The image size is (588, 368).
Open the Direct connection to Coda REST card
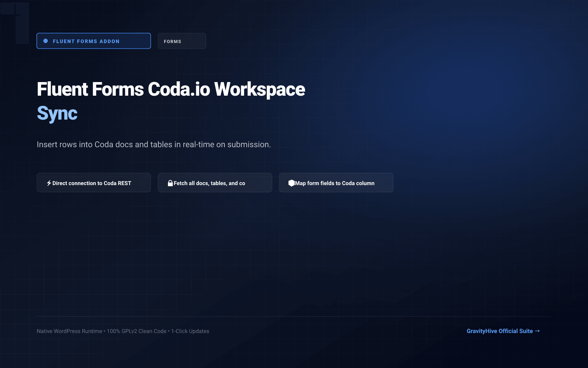coord(94,183)
